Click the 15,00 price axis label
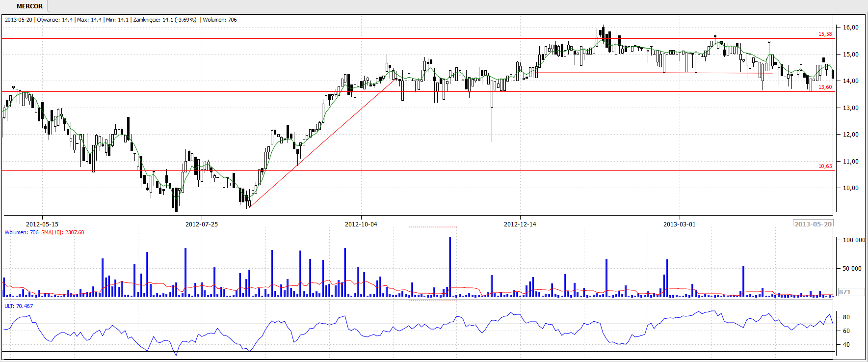Viewport: 868px width, 362px height. 851,55
